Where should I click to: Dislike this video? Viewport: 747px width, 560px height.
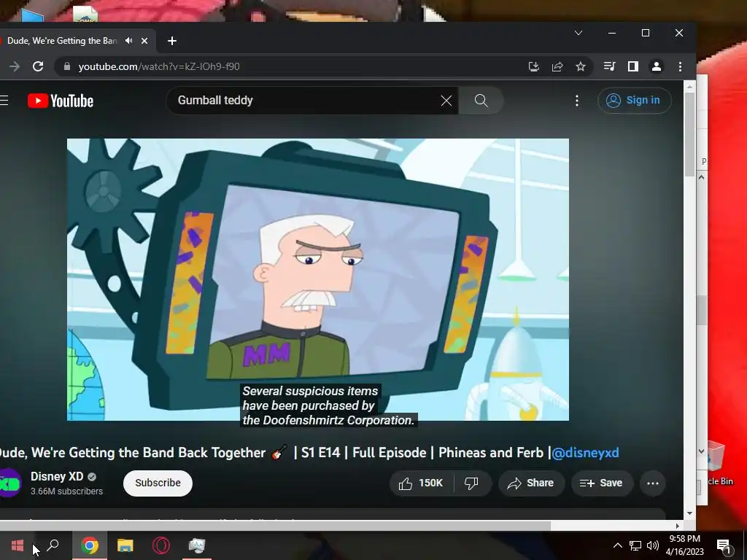pos(472,483)
